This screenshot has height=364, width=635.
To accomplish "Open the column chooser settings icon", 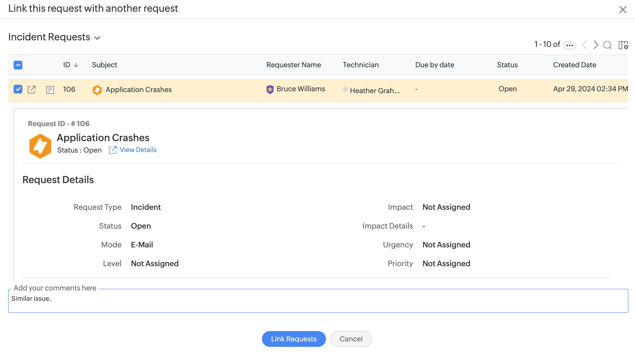I will [x=623, y=45].
